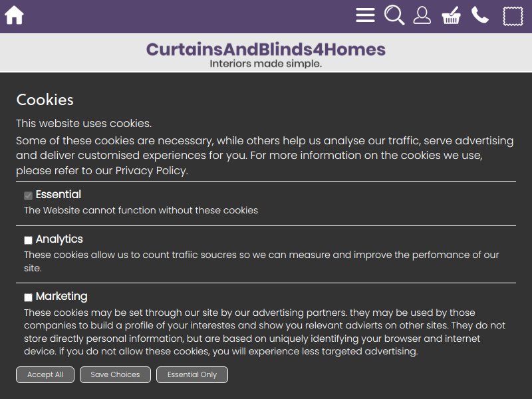The height and width of the screenshot is (399, 532).
Task: Click the Cookies heading
Action: coord(45,100)
